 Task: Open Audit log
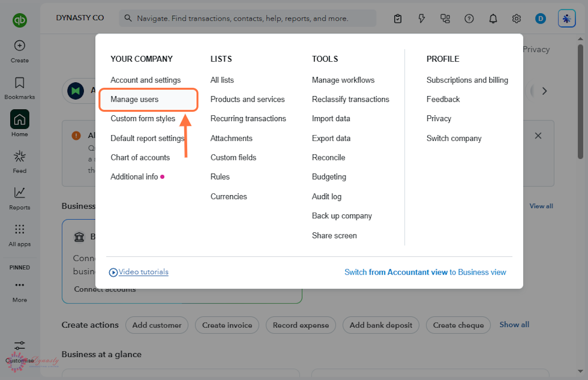tap(327, 197)
